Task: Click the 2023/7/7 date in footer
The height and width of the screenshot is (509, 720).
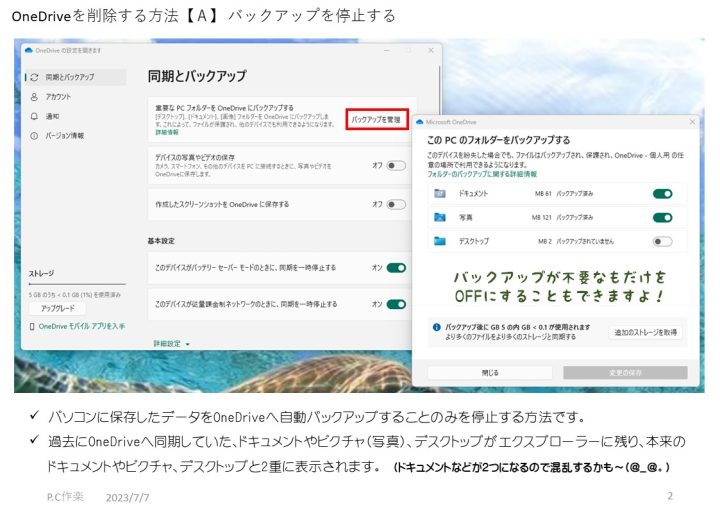Action: click(x=127, y=498)
